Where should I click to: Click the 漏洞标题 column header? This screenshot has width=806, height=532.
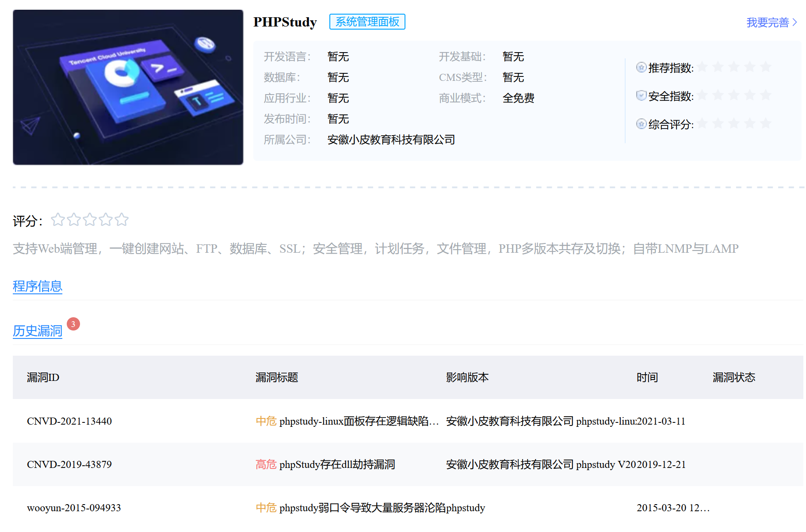pos(277,377)
